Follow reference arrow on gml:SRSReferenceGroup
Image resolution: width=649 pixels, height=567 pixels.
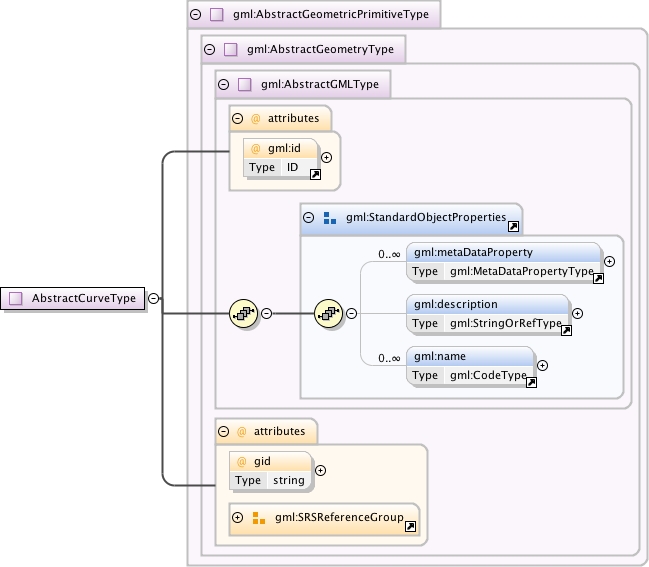pos(410,526)
